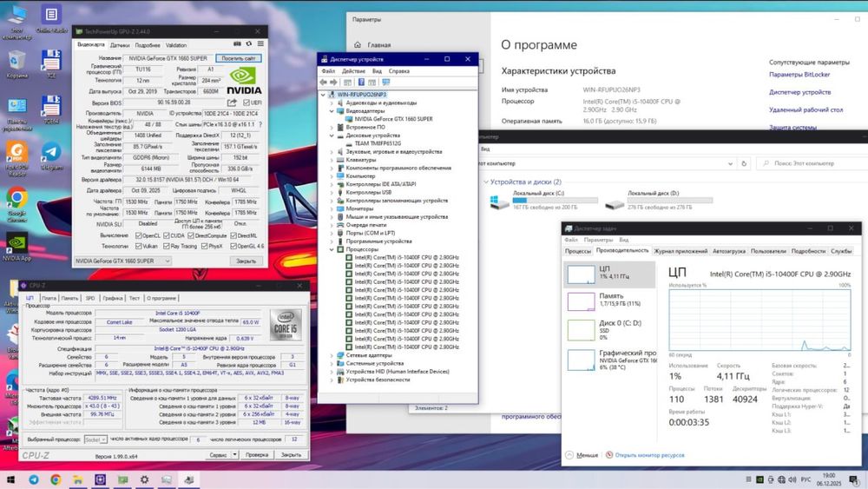Click the Посетить сайт button
This screenshot has height=489, width=868.
(238, 58)
